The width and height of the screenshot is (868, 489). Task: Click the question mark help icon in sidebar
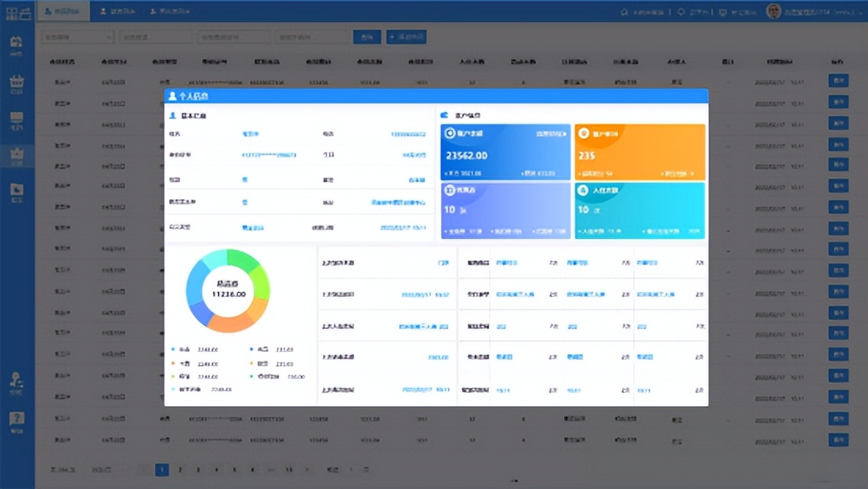coord(16,421)
